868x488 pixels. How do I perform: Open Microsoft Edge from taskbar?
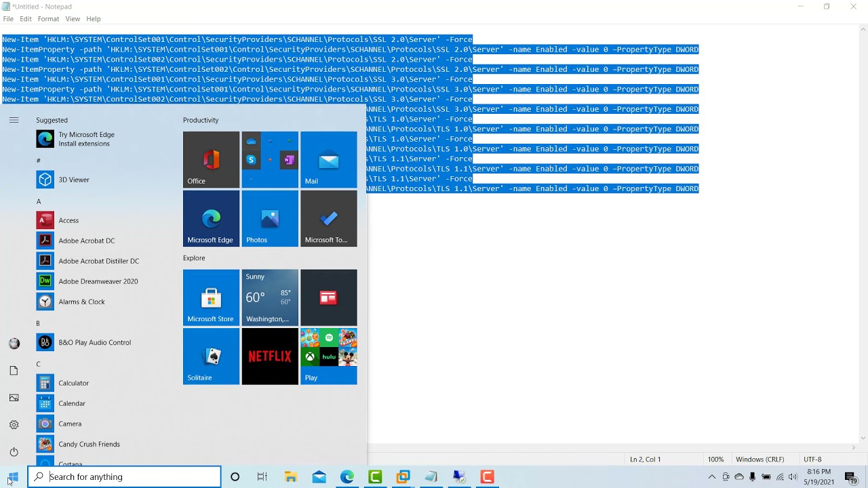[347, 477]
